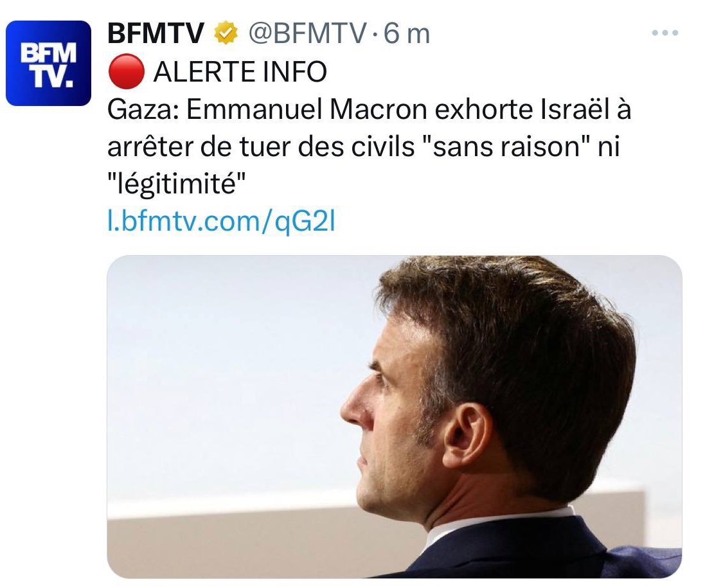Viewport: 705px width, 588px height.
Task: Click the quoted phrase "sans raison"
Action: pos(494,148)
